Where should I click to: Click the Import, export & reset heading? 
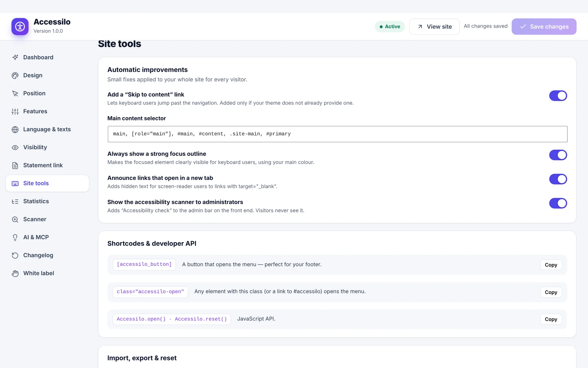click(142, 358)
